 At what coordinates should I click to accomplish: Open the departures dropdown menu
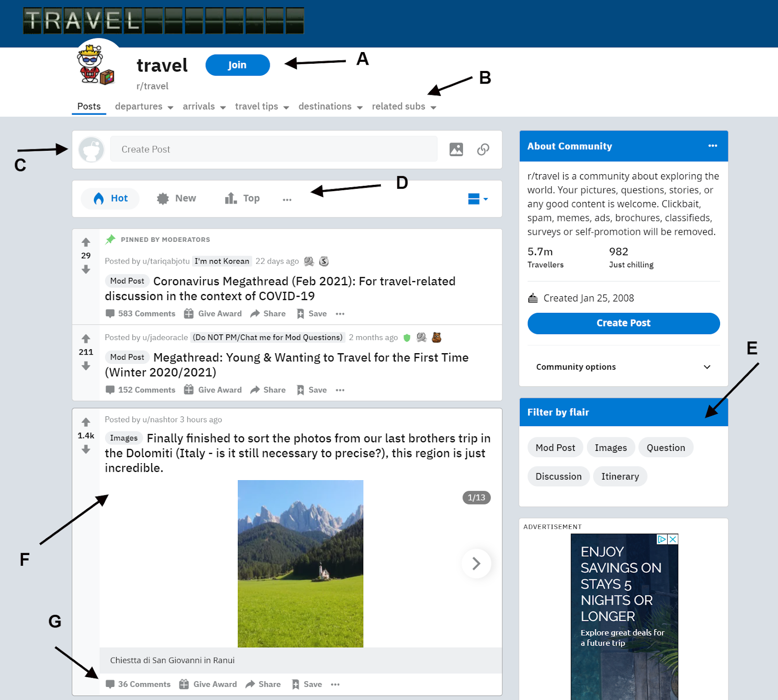click(x=144, y=107)
